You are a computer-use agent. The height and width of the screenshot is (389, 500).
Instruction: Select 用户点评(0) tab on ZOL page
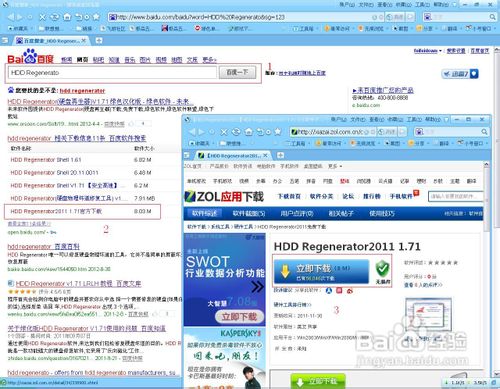point(297,213)
